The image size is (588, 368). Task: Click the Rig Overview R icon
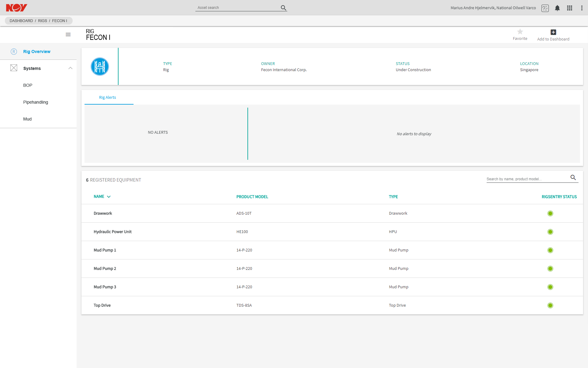[14, 52]
